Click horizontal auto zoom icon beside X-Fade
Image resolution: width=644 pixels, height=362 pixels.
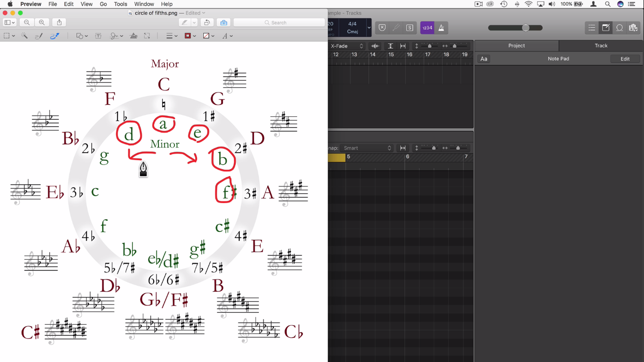(x=403, y=46)
